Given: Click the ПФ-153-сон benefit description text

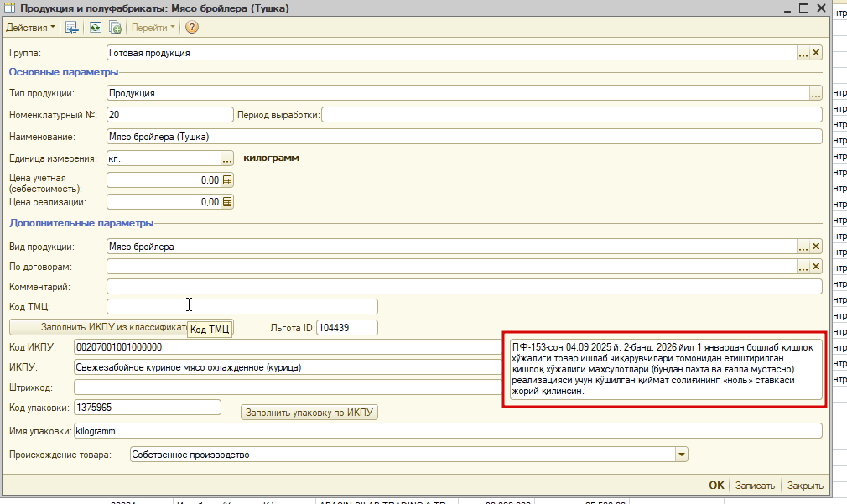Looking at the screenshot, I should [664, 369].
